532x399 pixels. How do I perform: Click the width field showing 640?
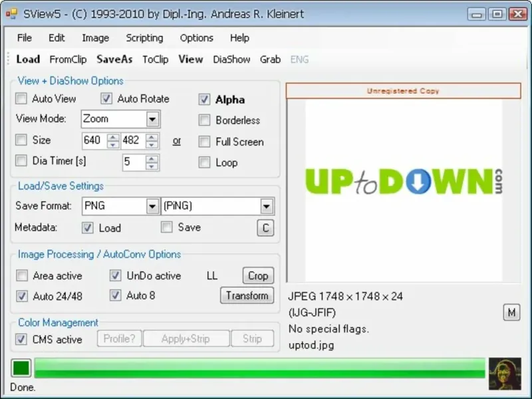[94, 140]
